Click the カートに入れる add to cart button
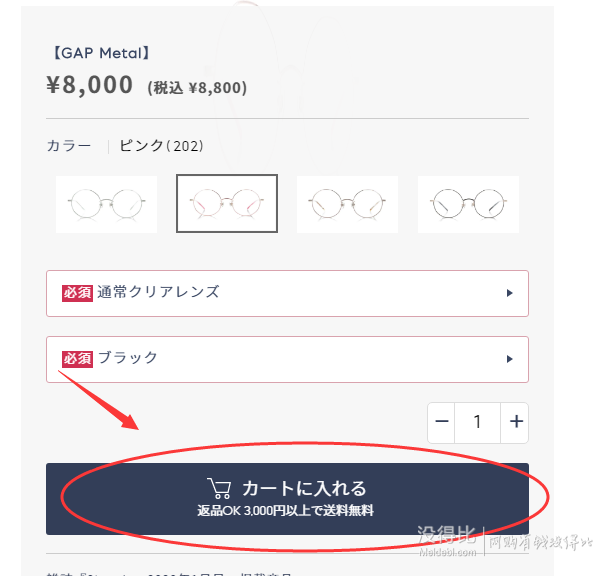The height and width of the screenshot is (576, 604). [287, 499]
